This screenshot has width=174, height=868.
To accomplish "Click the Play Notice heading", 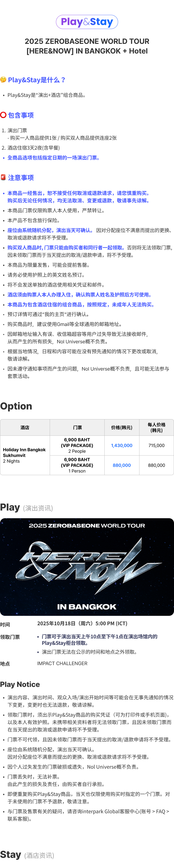I will coord(20,684).
